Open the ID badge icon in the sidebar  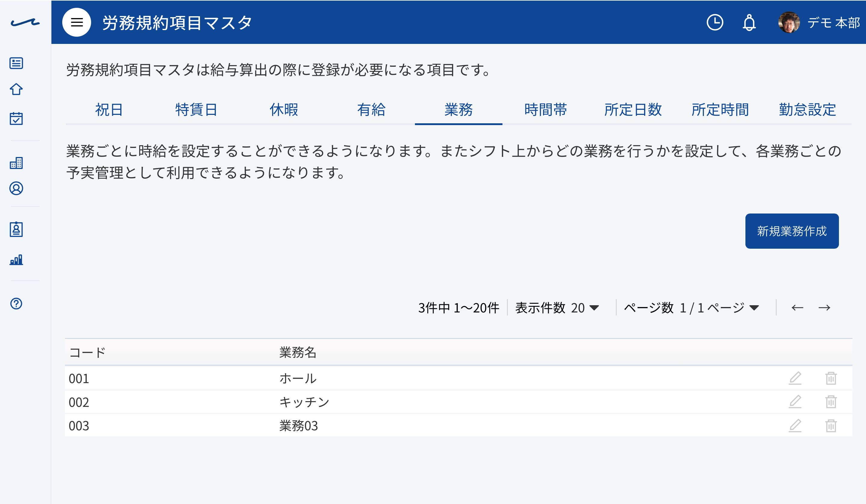(16, 229)
